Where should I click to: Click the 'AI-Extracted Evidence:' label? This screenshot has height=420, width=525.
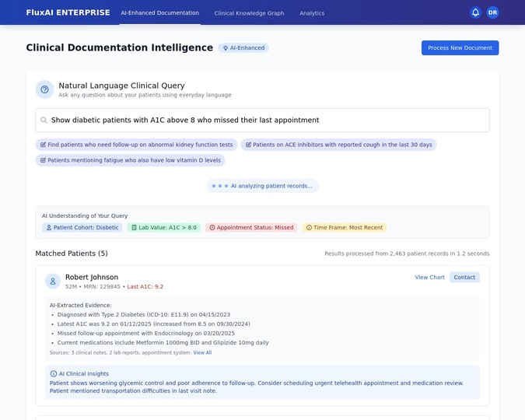(x=81, y=305)
